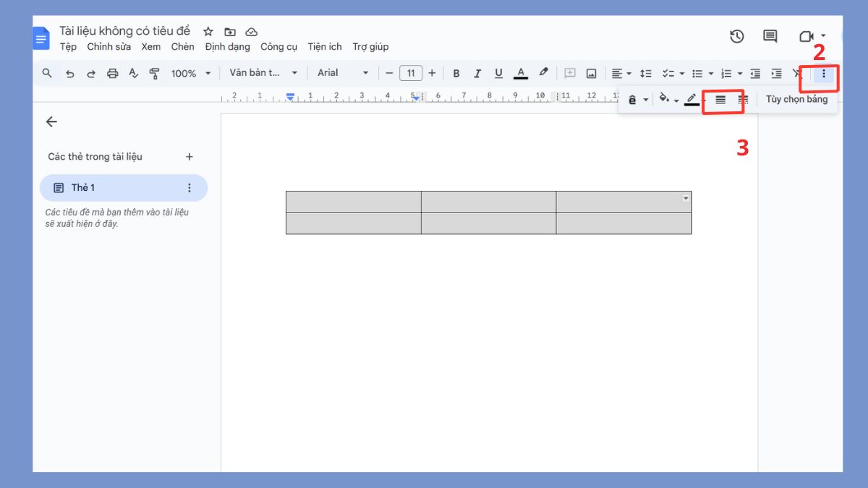Toggle italic formatting
The width and height of the screenshot is (868, 488).
(x=477, y=73)
